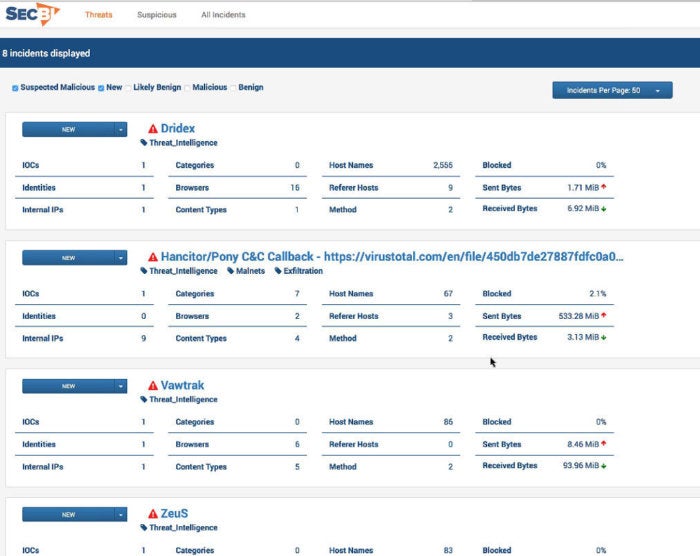Uncheck the New filter checkbox

click(101, 88)
